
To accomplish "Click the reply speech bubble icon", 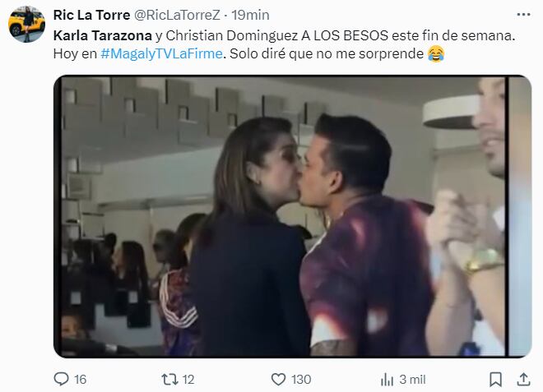I will (62, 379).
